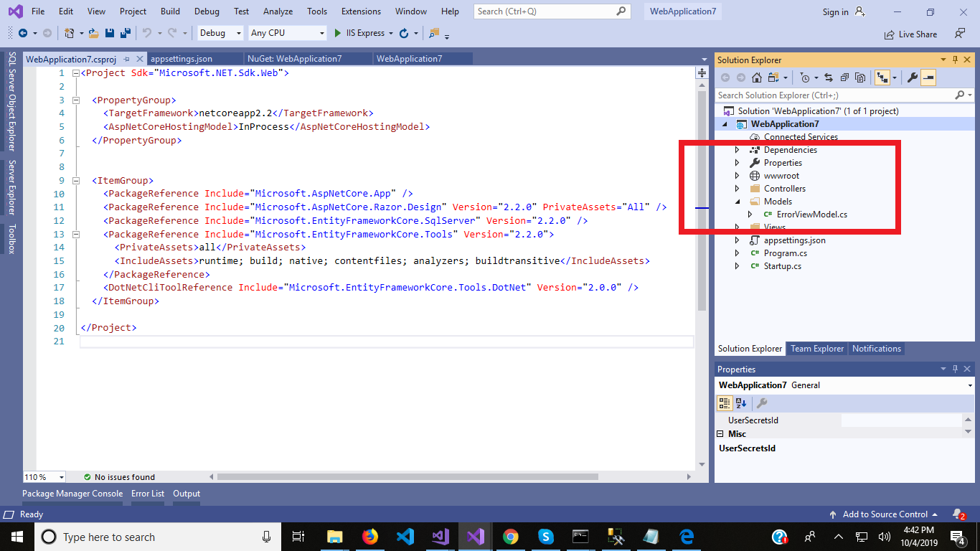Screen dimensions: 980x551
Task: Switch to the NuGet: WebApplication7 tab
Action: point(295,59)
